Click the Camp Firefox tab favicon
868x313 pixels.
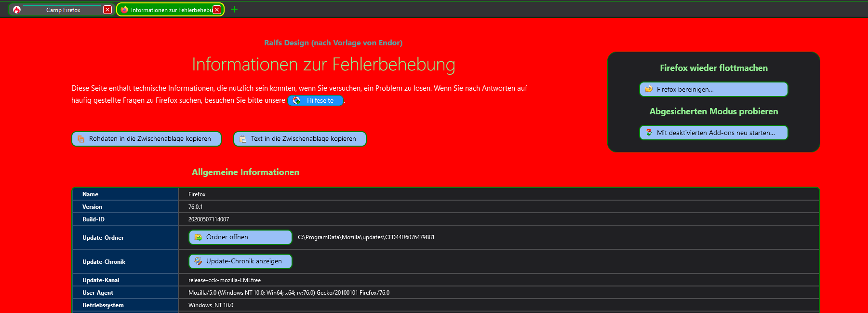point(17,10)
